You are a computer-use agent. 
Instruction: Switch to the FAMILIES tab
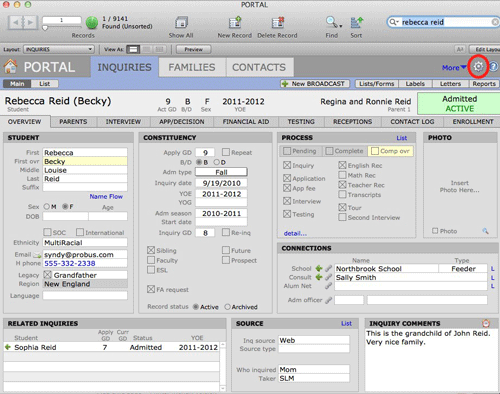pyautogui.click(x=192, y=67)
